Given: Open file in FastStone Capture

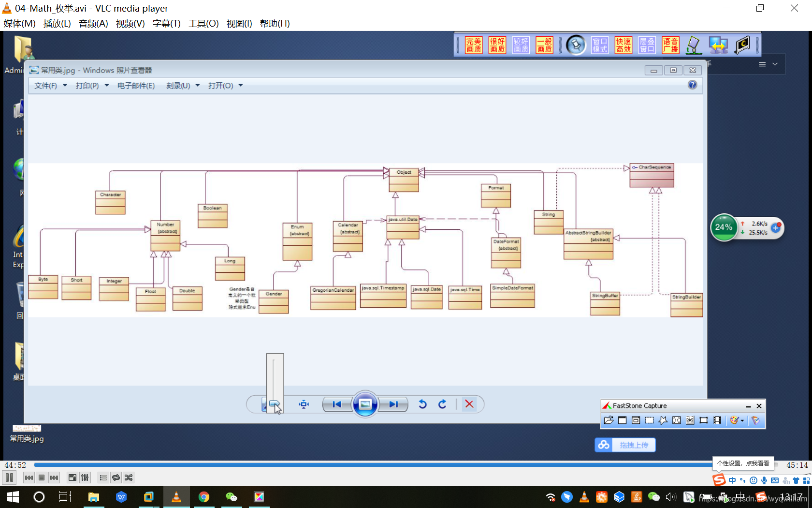Looking at the screenshot, I should 609,420.
